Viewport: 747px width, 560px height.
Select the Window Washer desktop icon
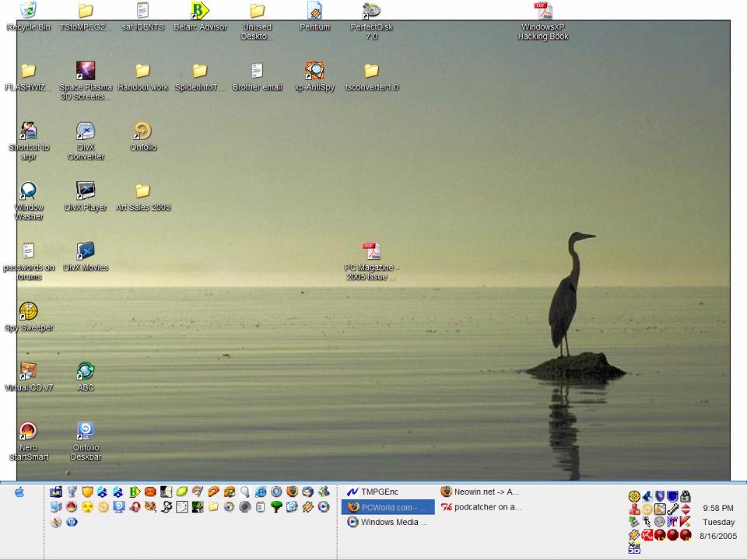click(28, 191)
